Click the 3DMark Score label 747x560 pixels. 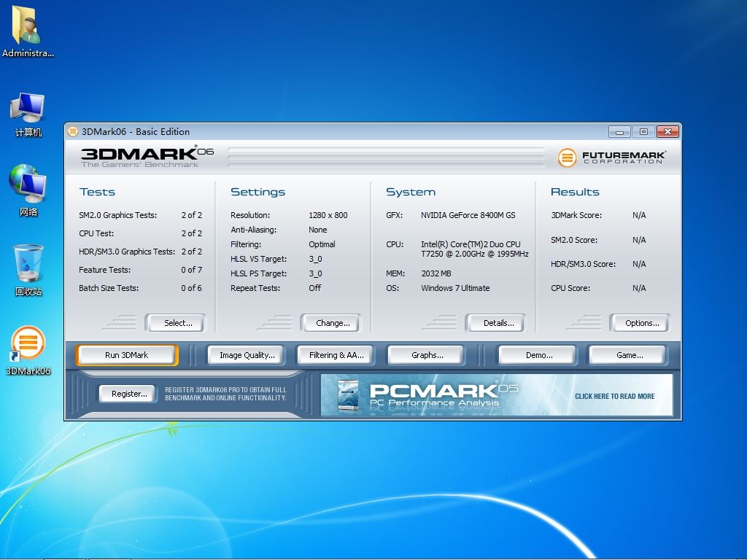(x=576, y=215)
